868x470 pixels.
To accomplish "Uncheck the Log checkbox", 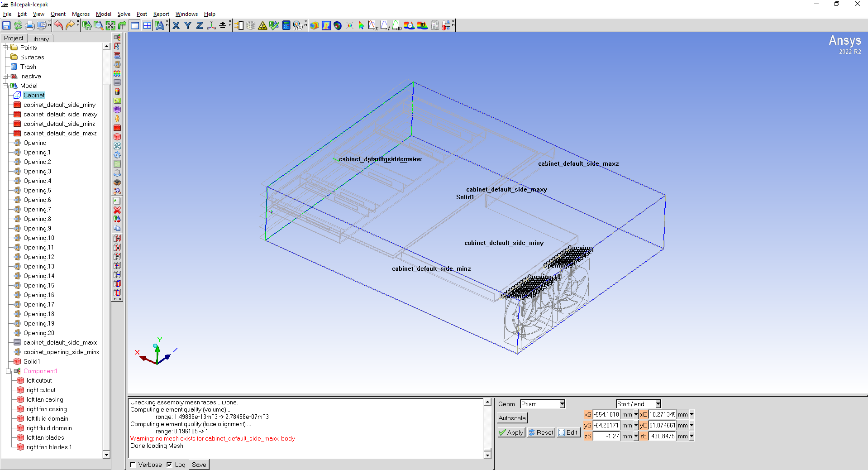I will click(169, 465).
